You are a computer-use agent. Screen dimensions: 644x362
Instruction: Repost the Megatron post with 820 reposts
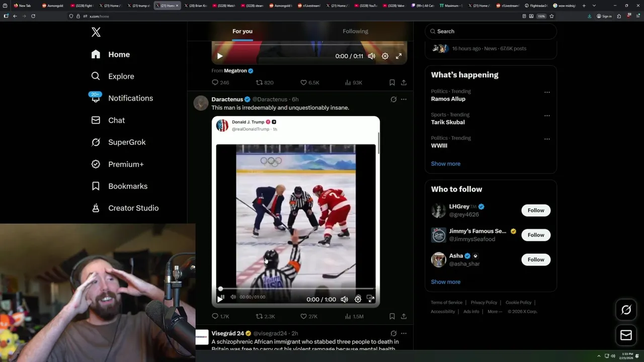[x=265, y=82]
